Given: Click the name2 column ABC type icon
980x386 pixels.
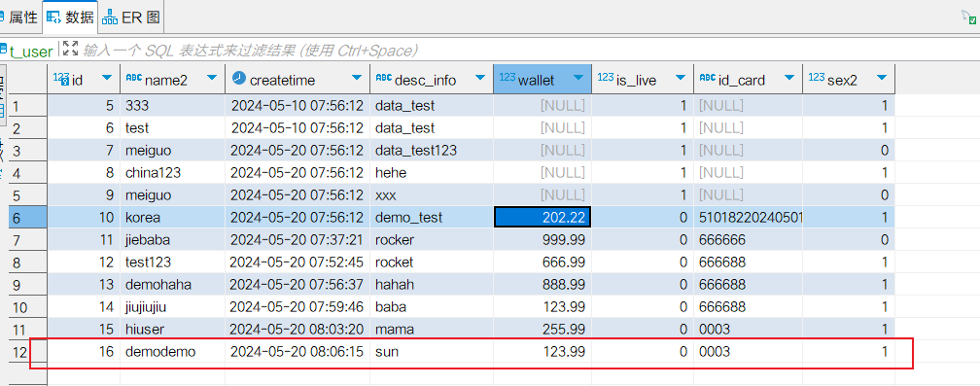Looking at the screenshot, I should (x=134, y=77).
